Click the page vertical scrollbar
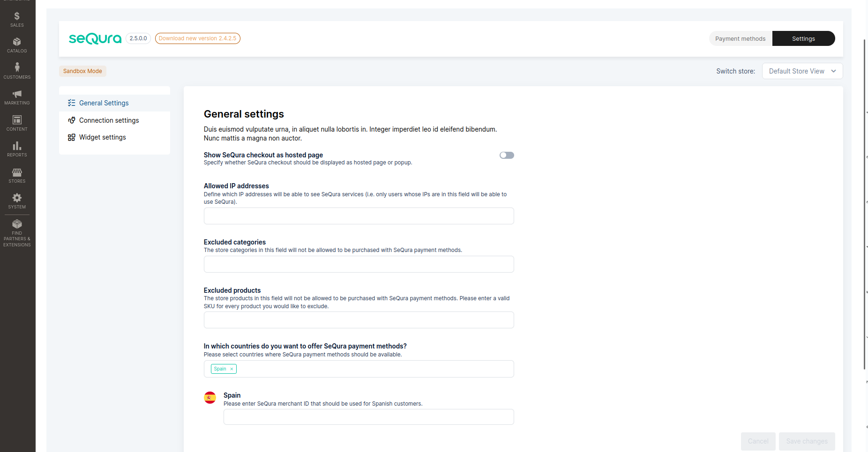 [865, 204]
